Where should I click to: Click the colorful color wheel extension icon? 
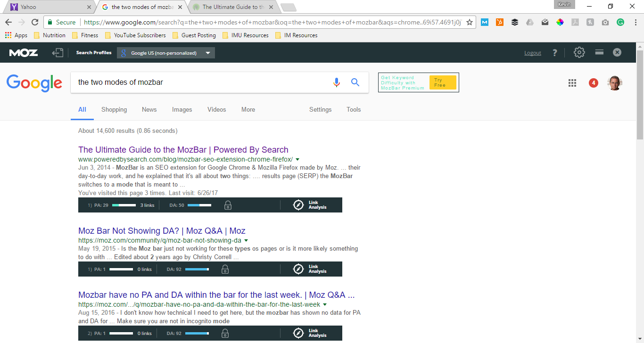point(560,22)
